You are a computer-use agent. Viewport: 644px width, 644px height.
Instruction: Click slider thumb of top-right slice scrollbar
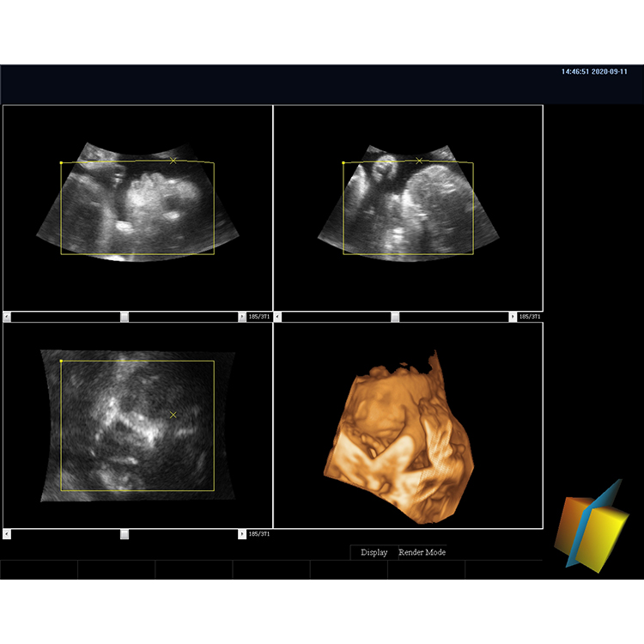coord(395,317)
